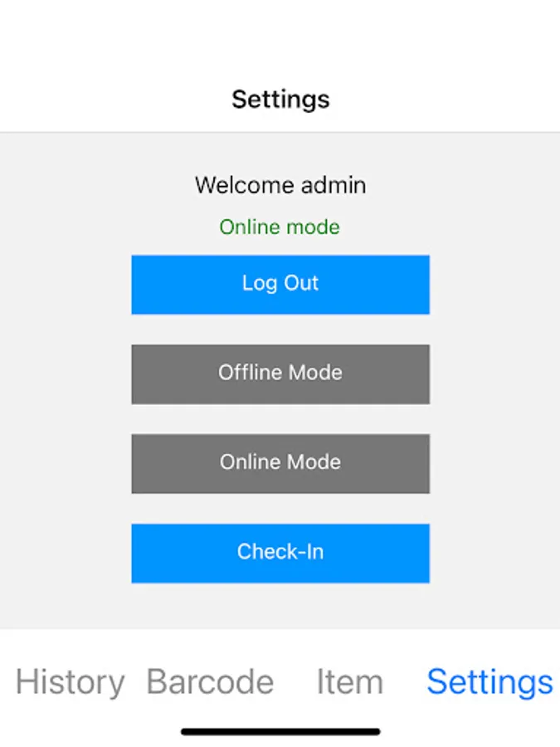Enable Online Mode with the gray button
The height and width of the screenshot is (747, 560).
click(280, 463)
